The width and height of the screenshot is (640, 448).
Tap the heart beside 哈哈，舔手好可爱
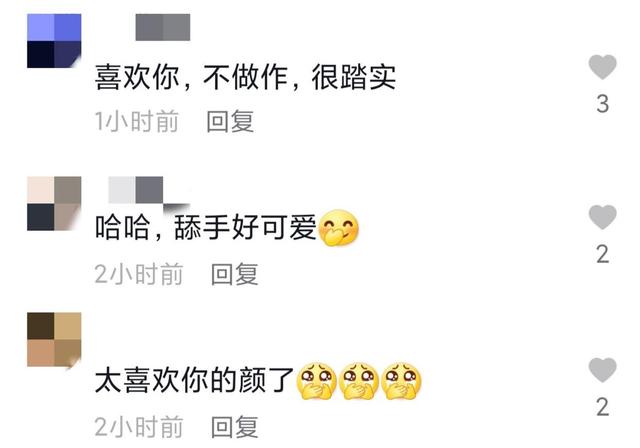[602, 217]
